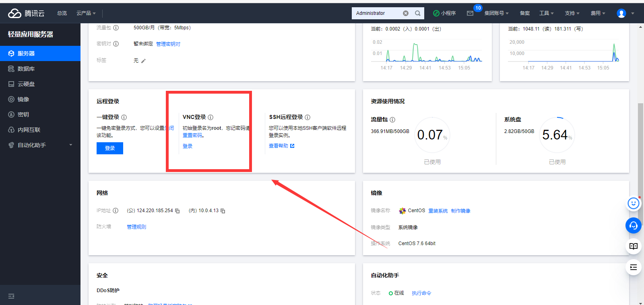Image resolution: width=644 pixels, height=305 pixels.
Task: Copy the private IP 10.0.4.13
Action: pyautogui.click(x=223, y=211)
